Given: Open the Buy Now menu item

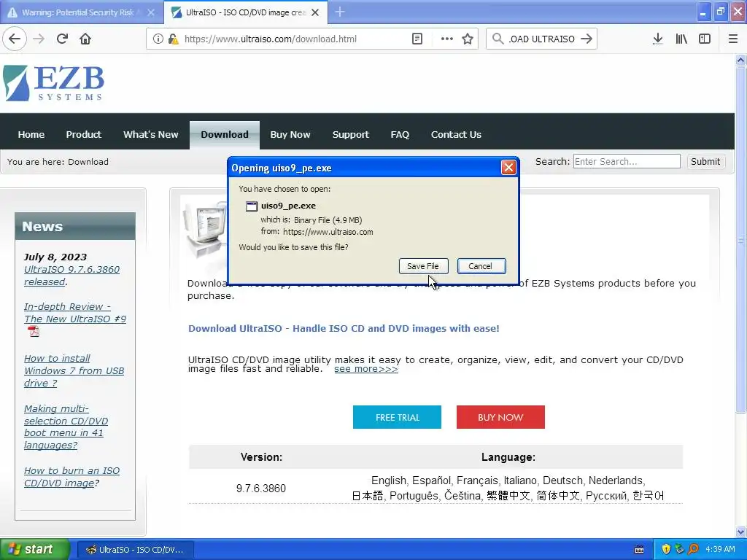Looking at the screenshot, I should [290, 135].
